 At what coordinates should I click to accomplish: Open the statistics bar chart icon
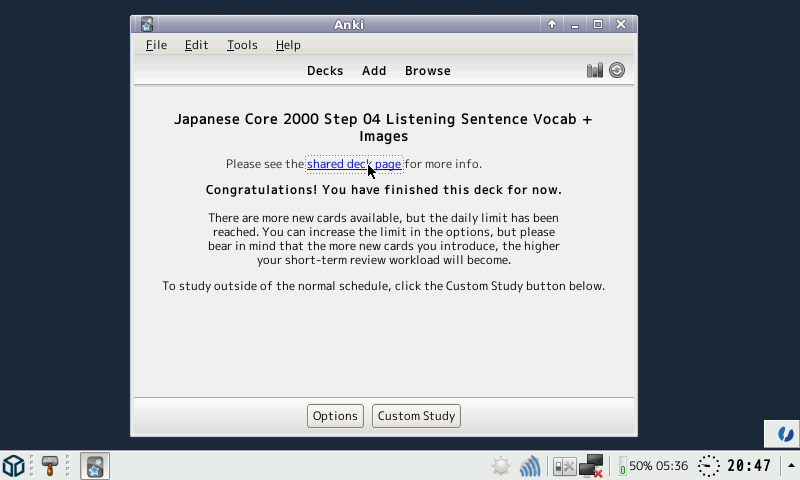point(594,70)
